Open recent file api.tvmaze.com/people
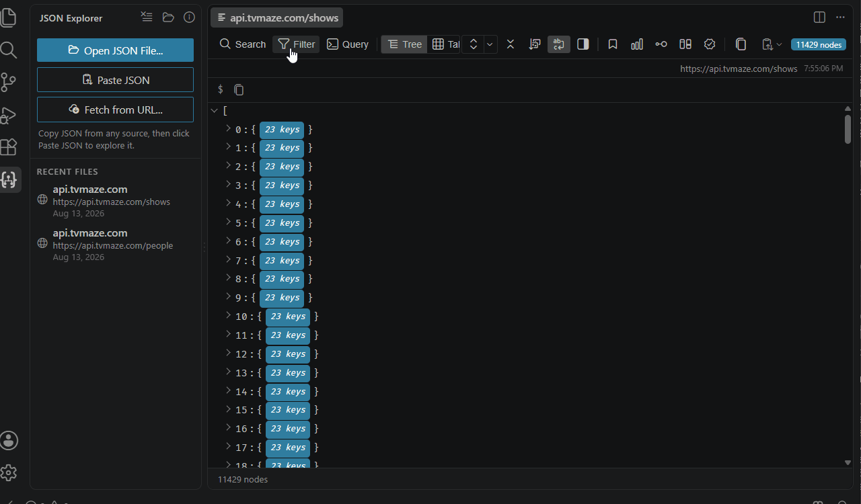The height and width of the screenshot is (504, 861). click(115, 245)
